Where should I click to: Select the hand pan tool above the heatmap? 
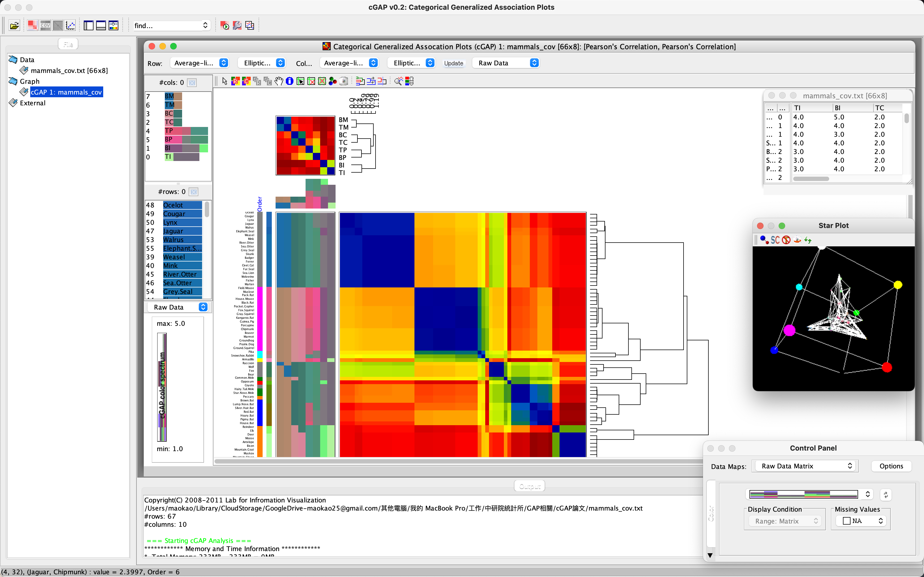[279, 81]
